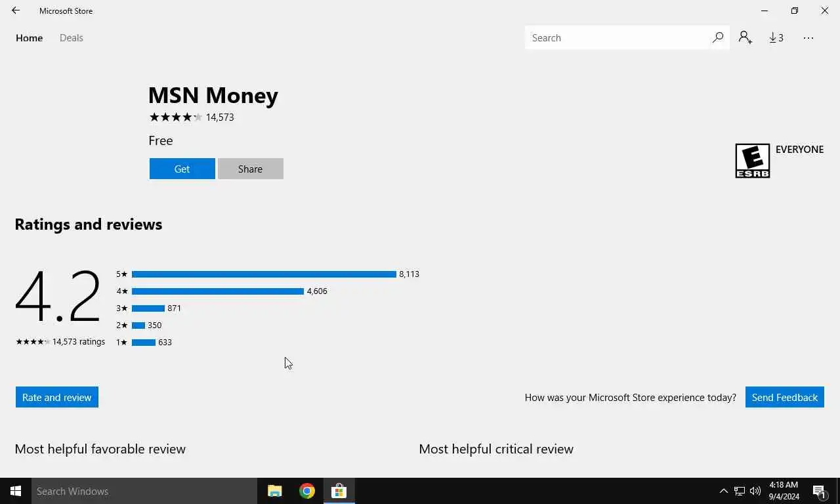Show hidden system tray icons
840x504 pixels.
(x=723, y=491)
